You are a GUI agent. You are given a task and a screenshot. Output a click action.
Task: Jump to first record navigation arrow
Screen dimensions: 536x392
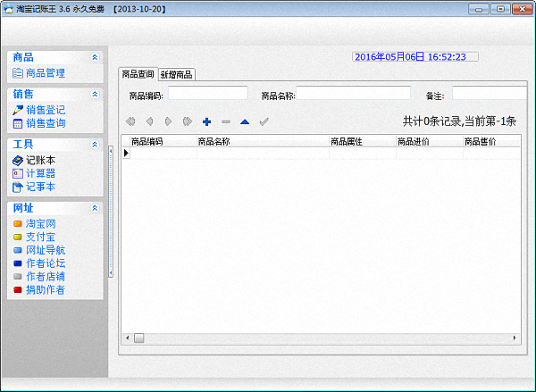[x=131, y=121]
